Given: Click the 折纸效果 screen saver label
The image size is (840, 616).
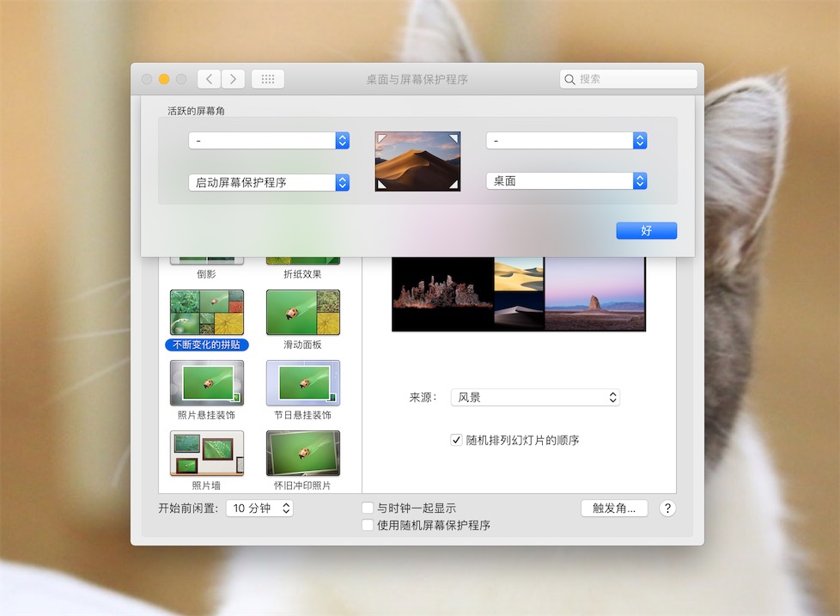Looking at the screenshot, I should (x=302, y=274).
